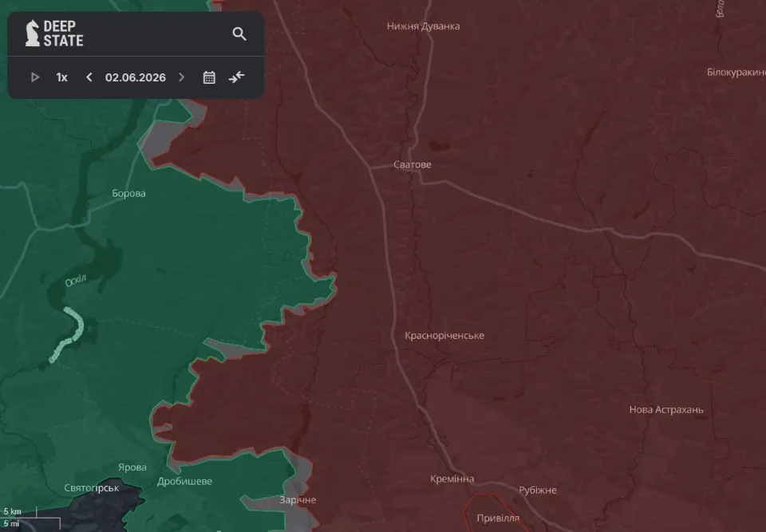Click the DEEP STATE title text
The width and height of the screenshot is (766, 532).
[x=63, y=33]
